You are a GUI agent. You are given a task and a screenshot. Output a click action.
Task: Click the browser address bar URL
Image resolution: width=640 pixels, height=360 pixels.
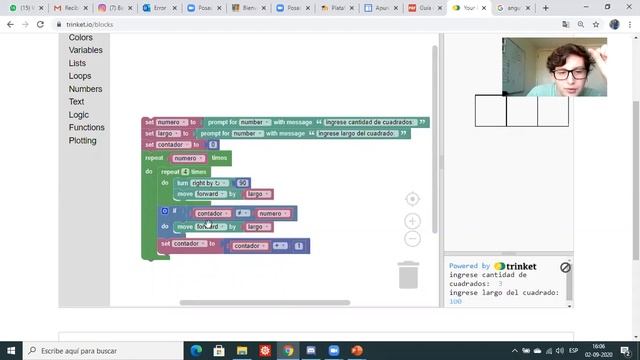pos(89,24)
